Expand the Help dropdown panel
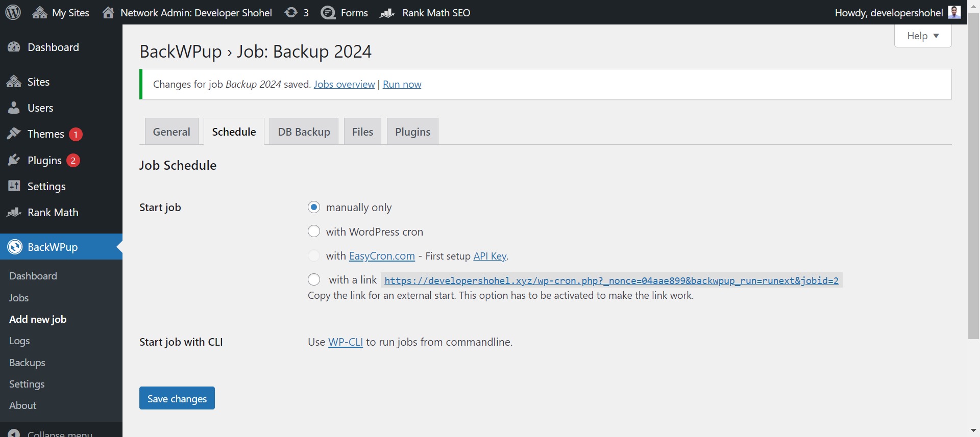 click(922, 36)
